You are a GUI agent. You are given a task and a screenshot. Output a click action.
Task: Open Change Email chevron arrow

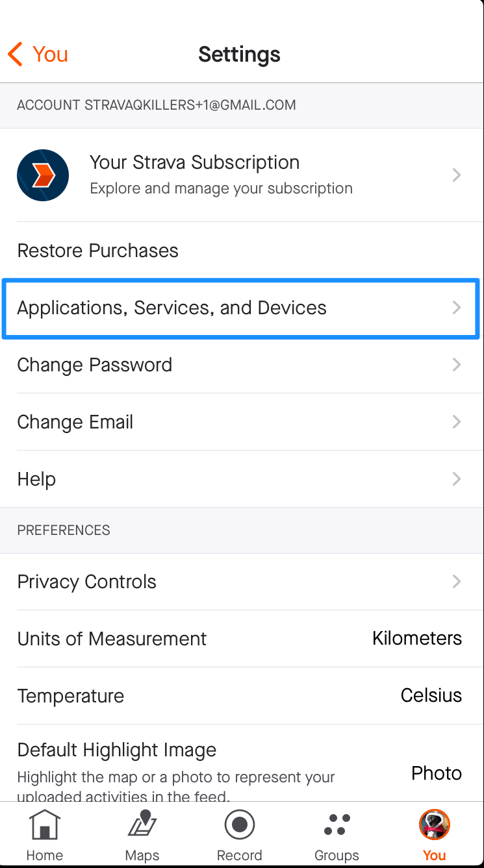(x=457, y=422)
